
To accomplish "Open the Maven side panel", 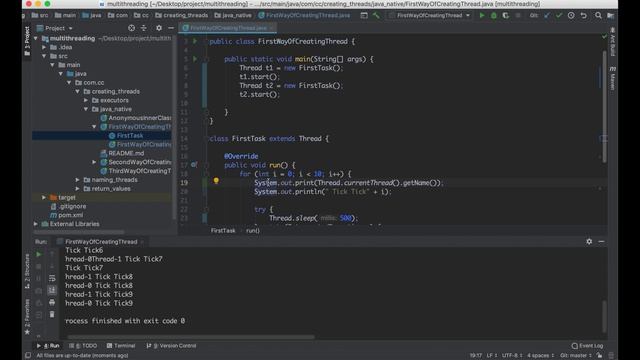I will click(x=613, y=79).
